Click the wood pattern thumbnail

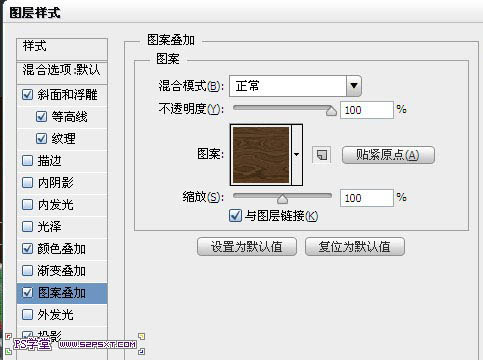point(261,155)
